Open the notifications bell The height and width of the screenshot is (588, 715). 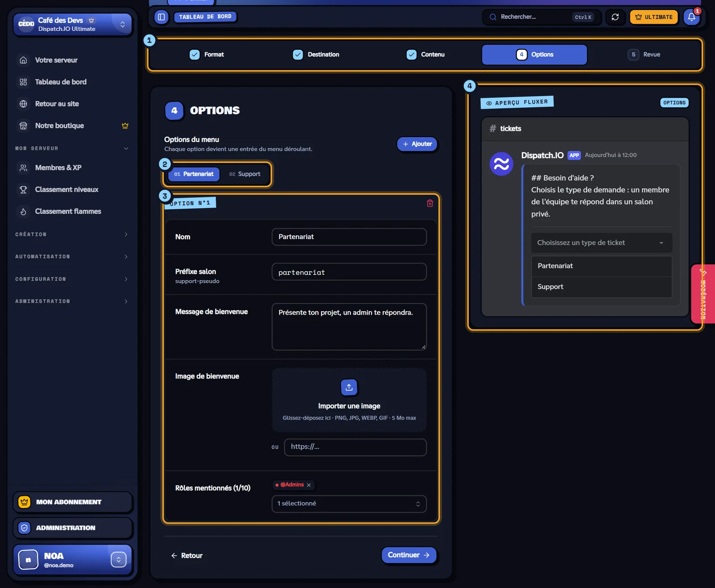[691, 17]
